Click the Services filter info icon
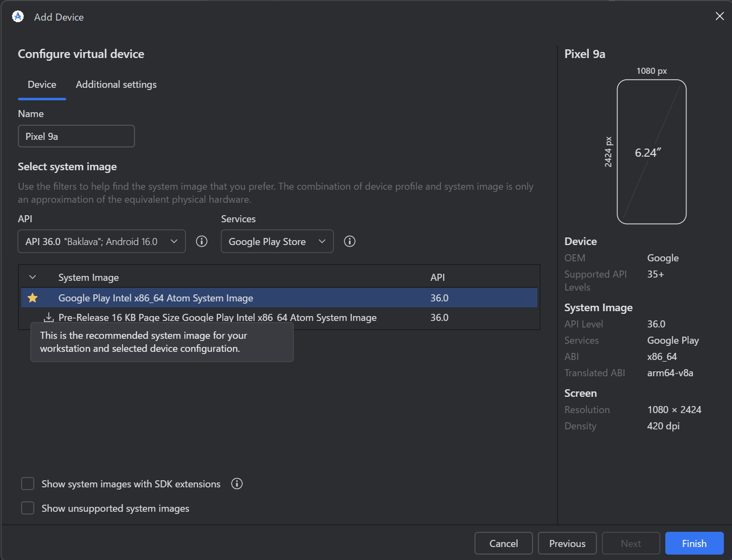Image resolution: width=732 pixels, height=560 pixels. [350, 241]
